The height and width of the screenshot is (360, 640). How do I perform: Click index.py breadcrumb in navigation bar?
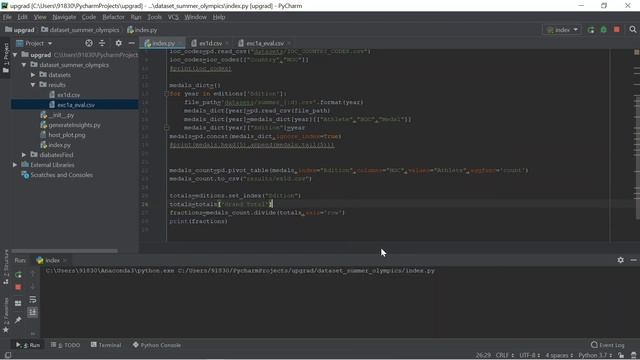coord(142,30)
